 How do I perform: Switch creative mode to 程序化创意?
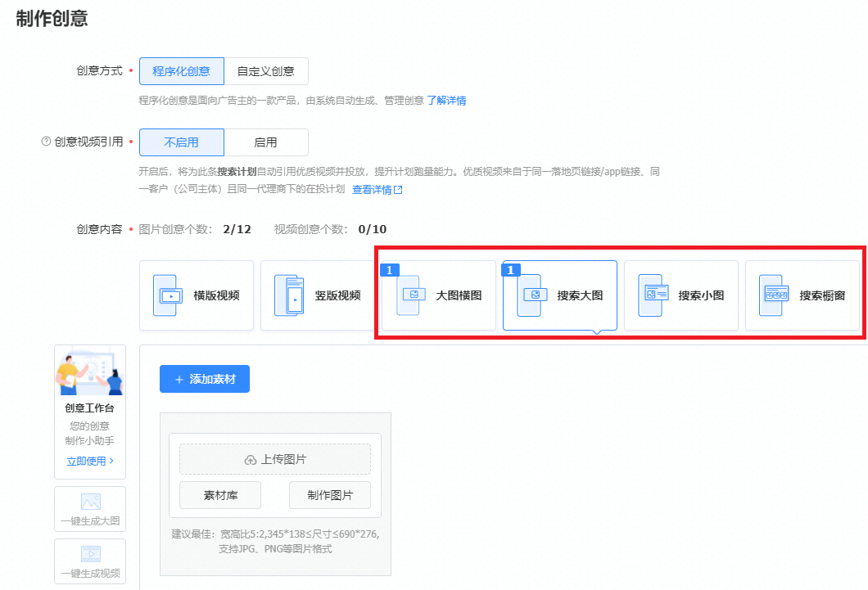(181, 71)
